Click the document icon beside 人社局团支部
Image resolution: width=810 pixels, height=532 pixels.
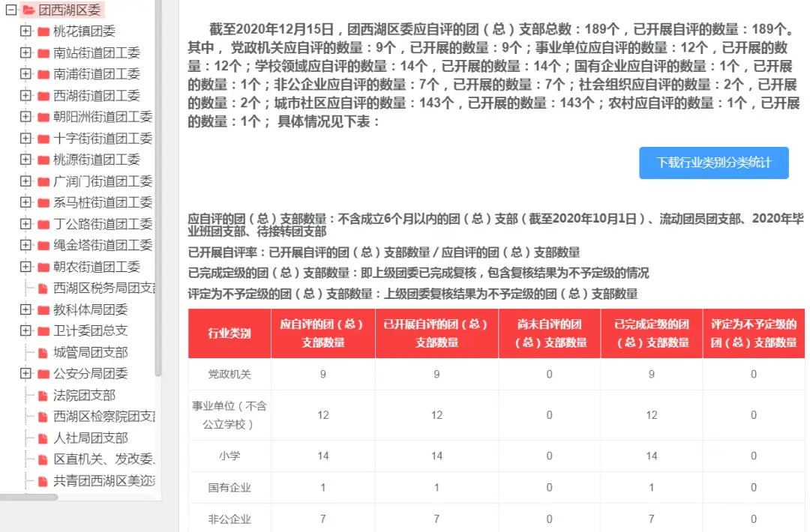(x=43, y=438)
